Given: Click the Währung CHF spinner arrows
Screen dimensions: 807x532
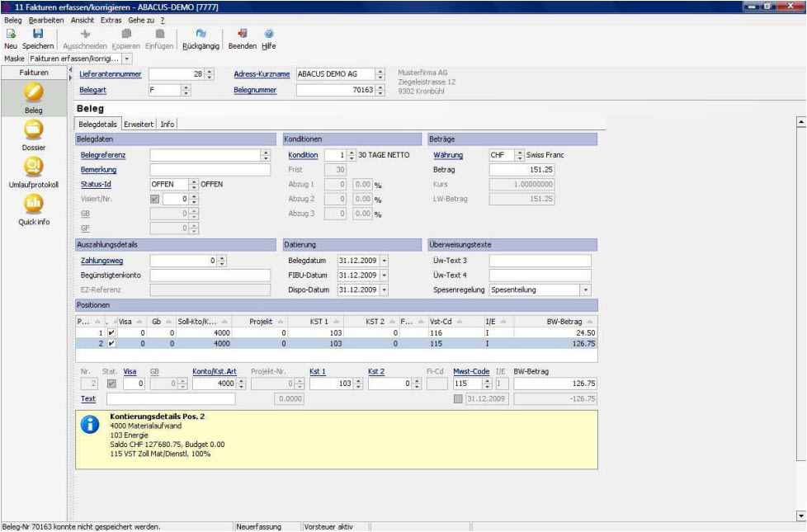Looking at the screenshot, I should 519,155.
